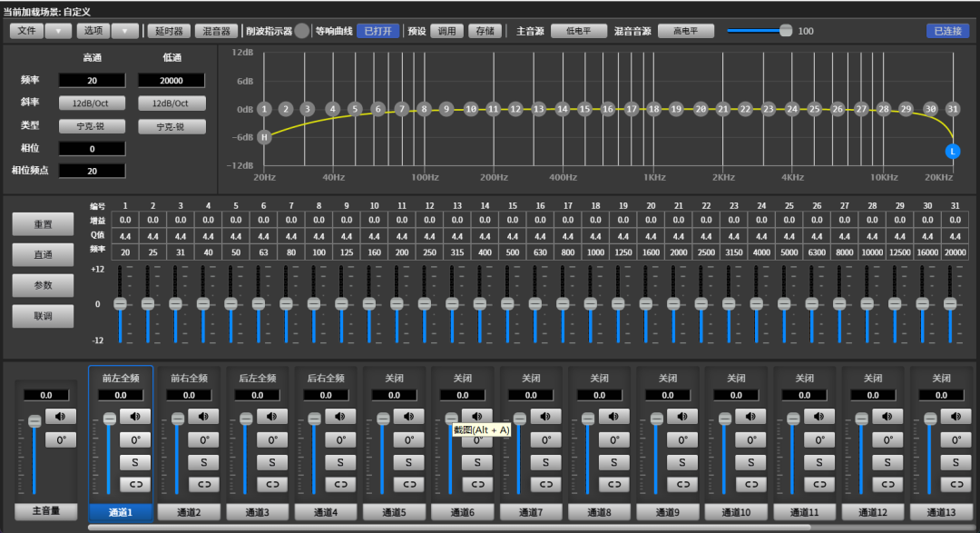Image resolution: width=980 pixels, height=533 pixels.
Task: Mute channel 13 speaker icon
Action: coord(955,417)
